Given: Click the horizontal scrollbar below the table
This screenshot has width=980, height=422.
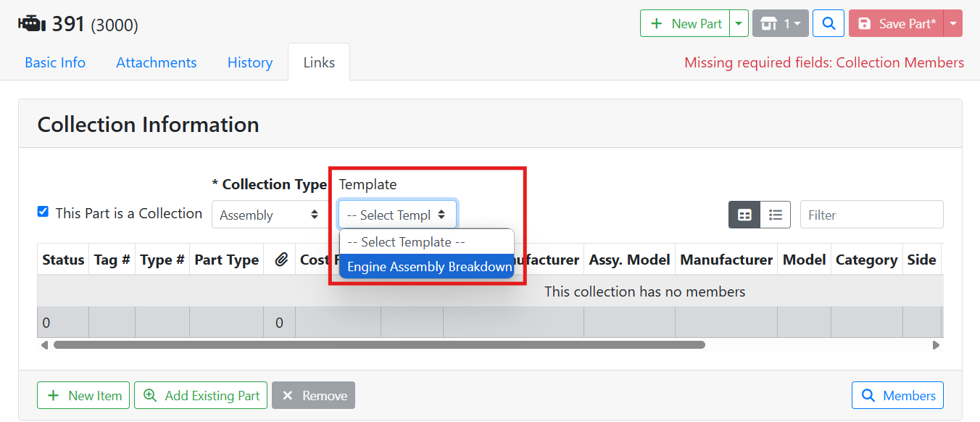Looking at the screenshot, I should click(x=374, y=344).
